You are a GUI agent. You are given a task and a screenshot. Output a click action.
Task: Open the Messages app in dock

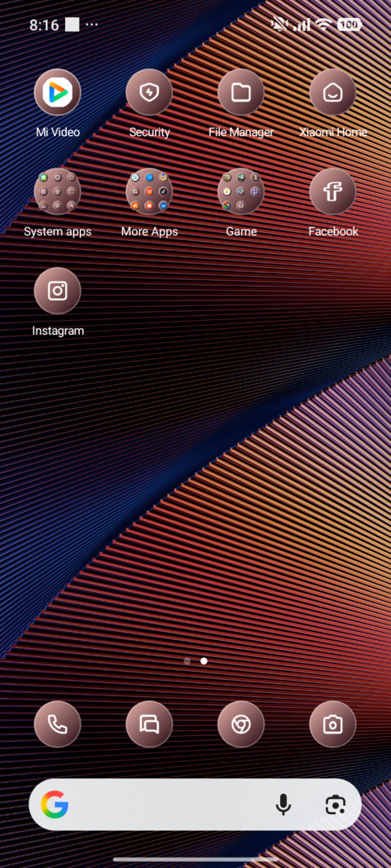click(149, 724)
